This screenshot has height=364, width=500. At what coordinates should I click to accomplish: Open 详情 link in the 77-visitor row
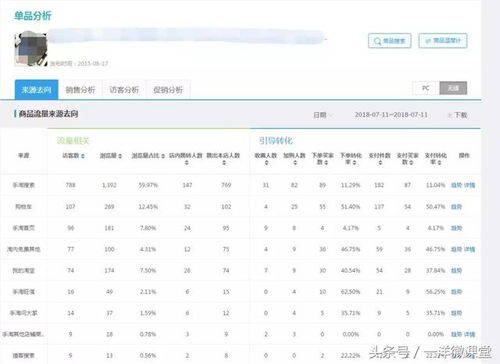pos(469,249)
